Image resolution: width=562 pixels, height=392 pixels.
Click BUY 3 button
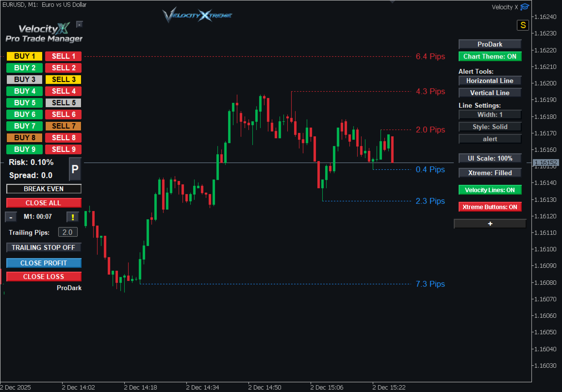pyautogui.click(x=24, y=80)
